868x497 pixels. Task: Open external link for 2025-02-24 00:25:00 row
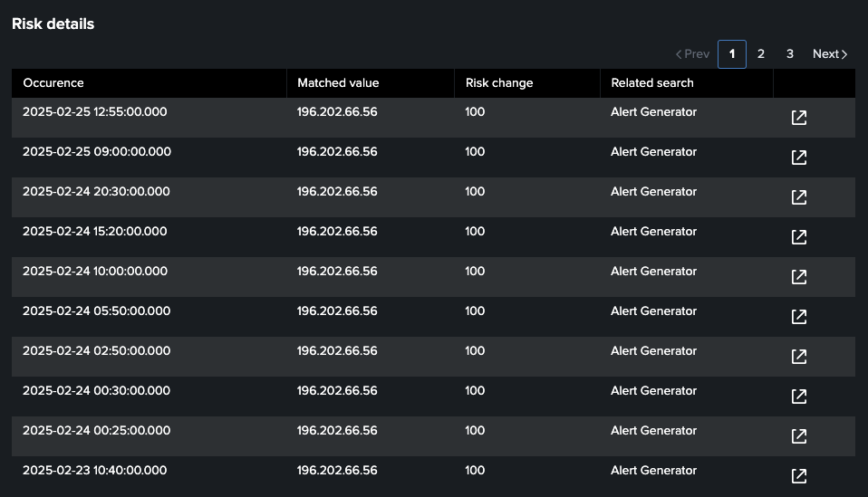pyautogui.click(x=798, y=436)
